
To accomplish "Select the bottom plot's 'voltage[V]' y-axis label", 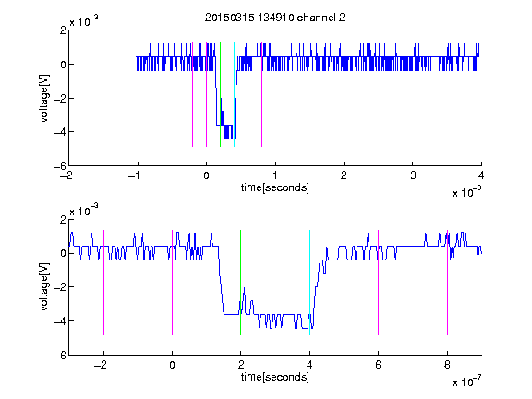I will [x=44, y=286].
